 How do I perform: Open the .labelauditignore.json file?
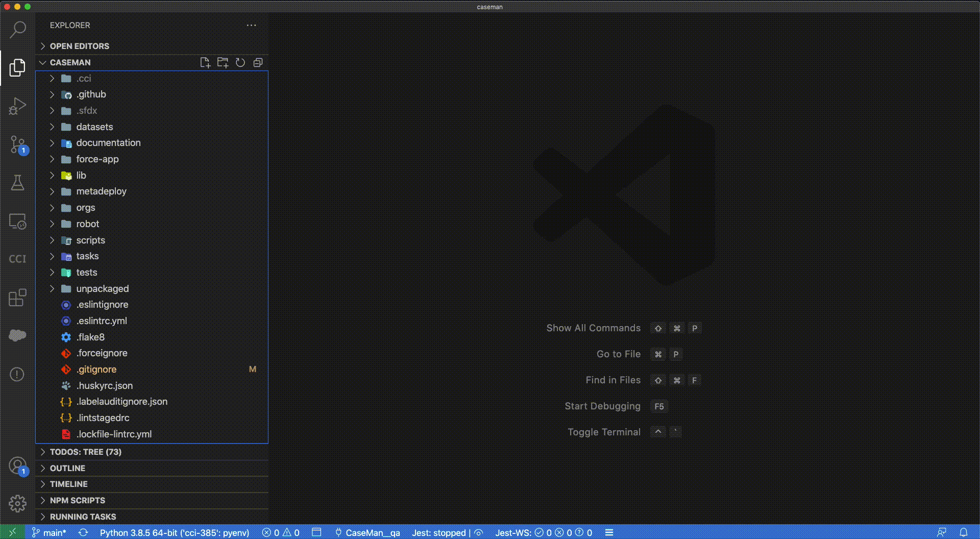pyautogui.click(x=152, y=402)
